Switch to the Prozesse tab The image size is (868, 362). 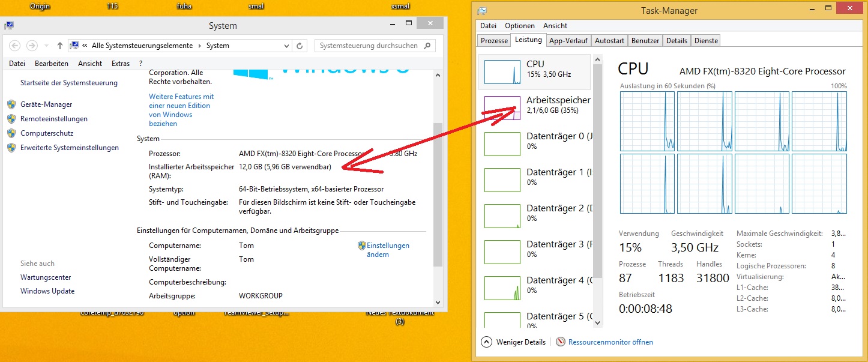[x=494, y=41]
